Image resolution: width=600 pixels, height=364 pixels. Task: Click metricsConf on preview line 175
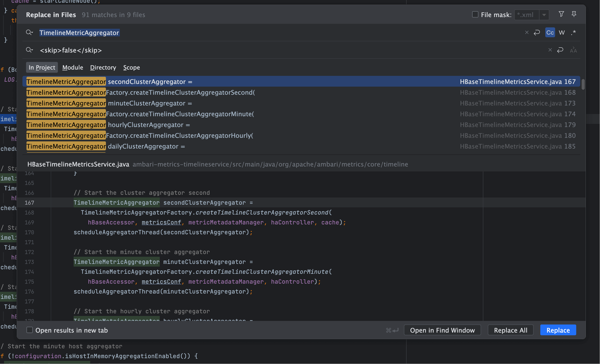pos(162,282)
